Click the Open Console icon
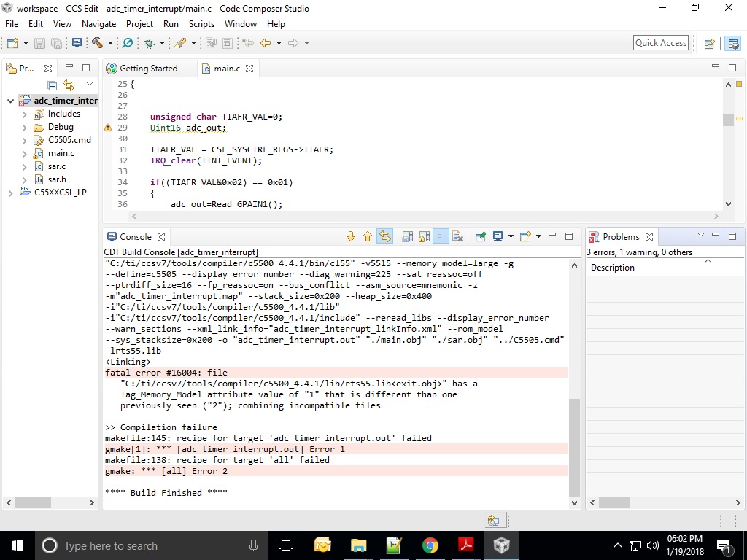The height and width of the screenshot is (560, 747). click(525, 237)
